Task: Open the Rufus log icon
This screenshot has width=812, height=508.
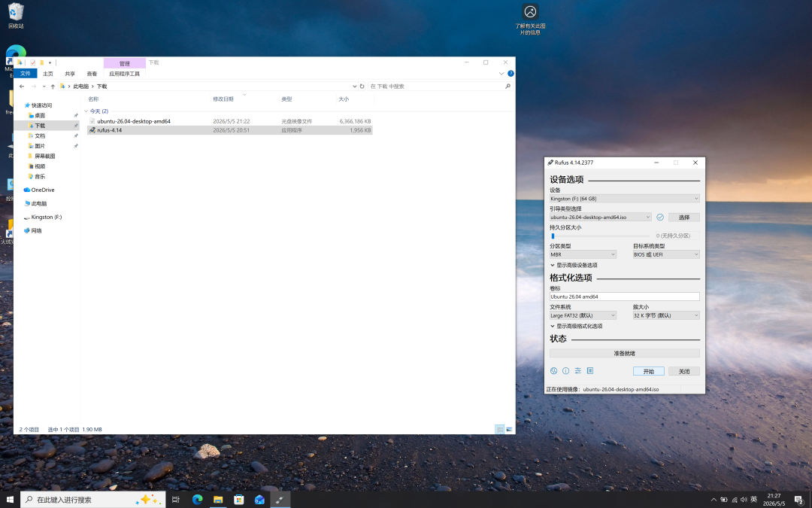Action: [x=590, y=370]
